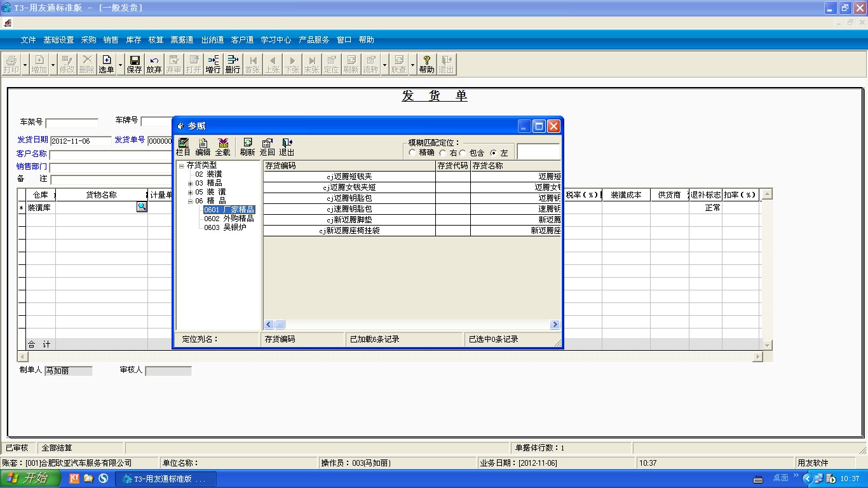Viewport: 868px width, 488px height.
Task: Click the 退出 exit icon in 参照 dialog
Action: click(287, 147)
